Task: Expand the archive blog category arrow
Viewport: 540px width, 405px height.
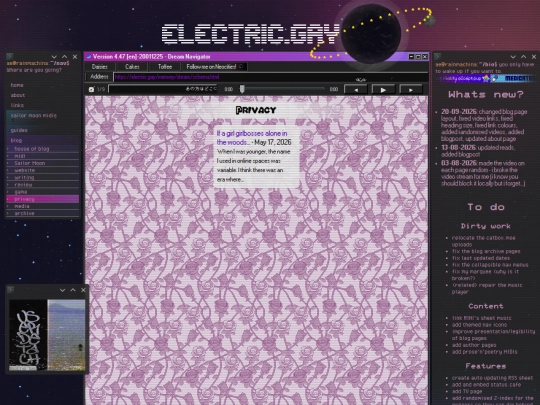Action: click(x=8, y=214)
